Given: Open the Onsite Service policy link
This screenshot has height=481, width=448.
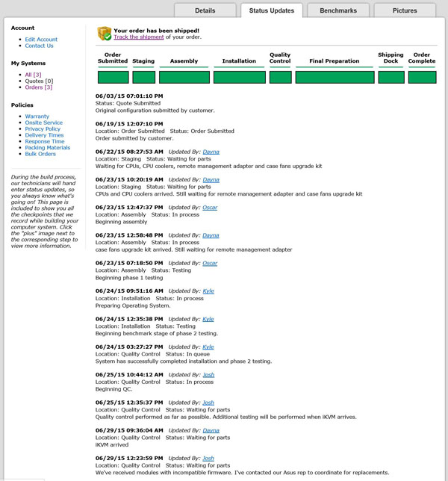Looking at the screenshot, I should 44,122.
